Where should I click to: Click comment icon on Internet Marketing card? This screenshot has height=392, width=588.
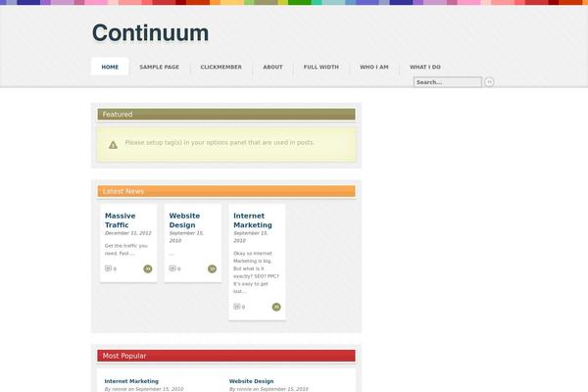[x=236, y=307]
